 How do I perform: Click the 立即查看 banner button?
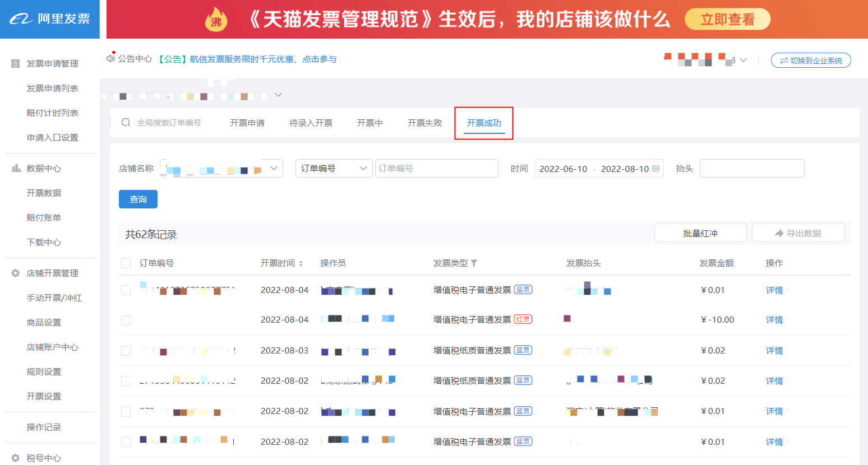click(x=727, y=20)
